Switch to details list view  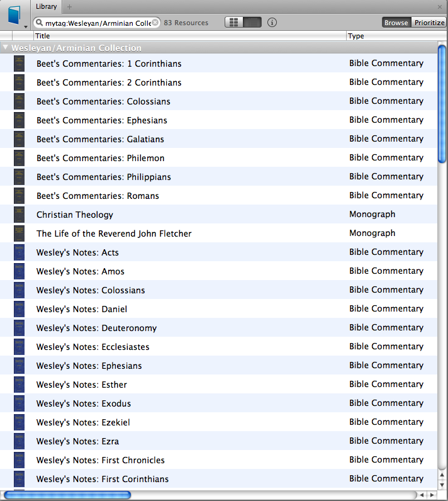point(252,23)
